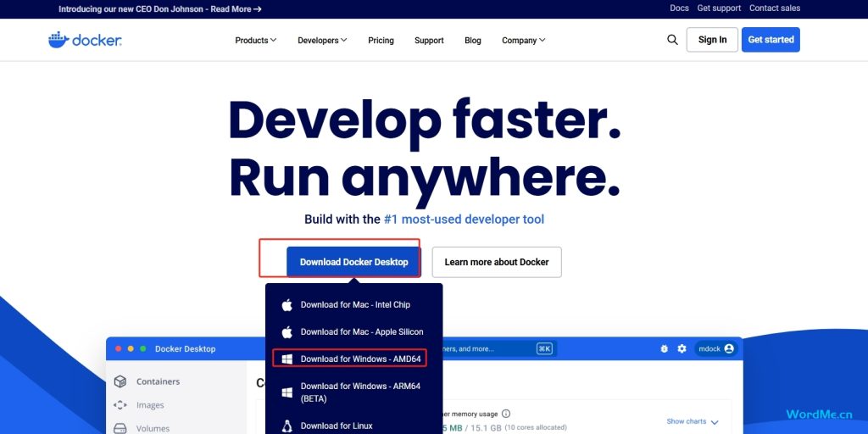The width and height of the screenshot is (868, 434).
Task: Click Windows icon beside ARM64 BETA download
Action: pos(287,392)
